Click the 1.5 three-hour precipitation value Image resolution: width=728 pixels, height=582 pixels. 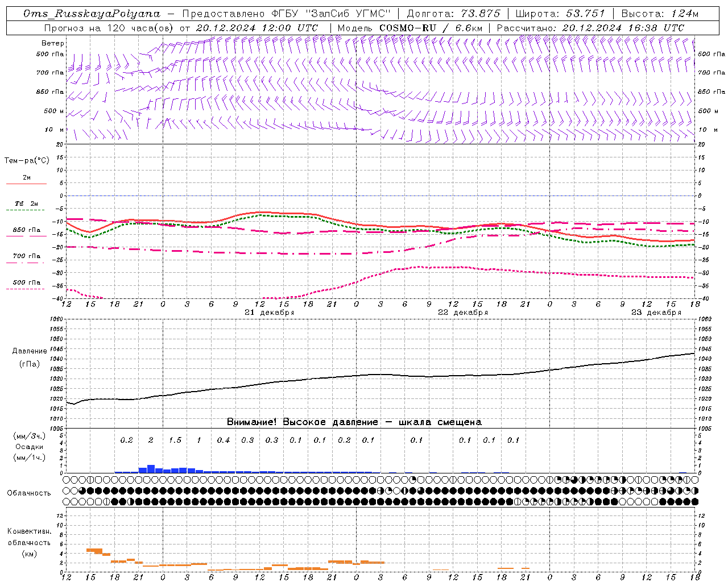(175, 440)
